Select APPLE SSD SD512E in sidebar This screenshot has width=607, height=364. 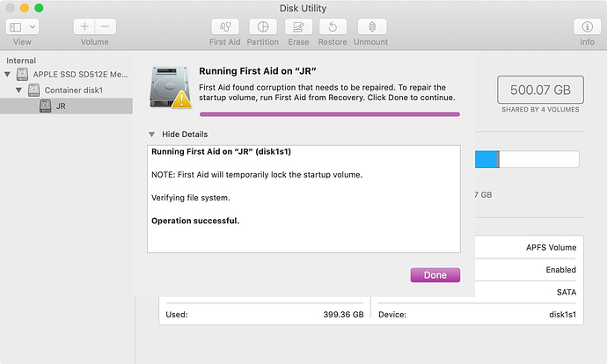pos(80,74)
